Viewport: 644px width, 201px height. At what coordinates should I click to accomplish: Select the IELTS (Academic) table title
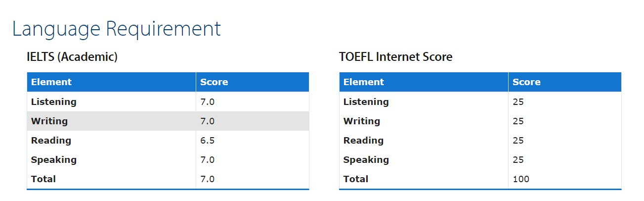pos(72,57)
